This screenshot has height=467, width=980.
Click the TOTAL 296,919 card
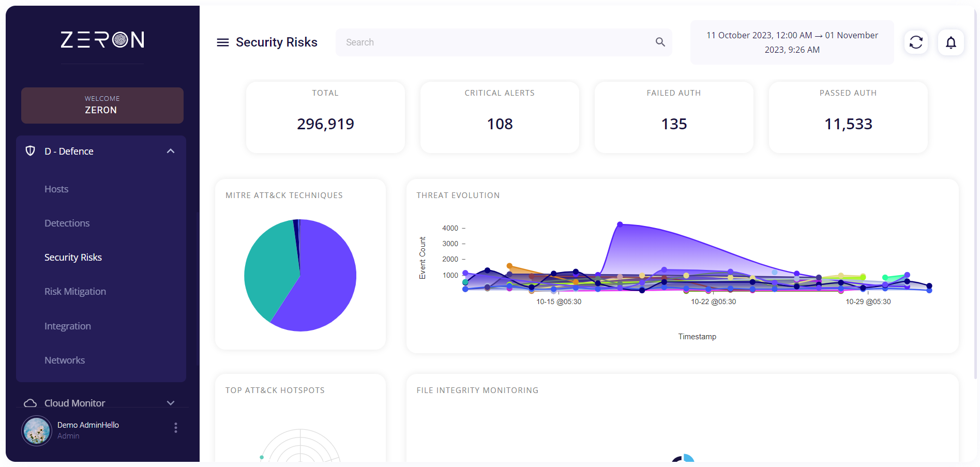click(x=325, y=117)
